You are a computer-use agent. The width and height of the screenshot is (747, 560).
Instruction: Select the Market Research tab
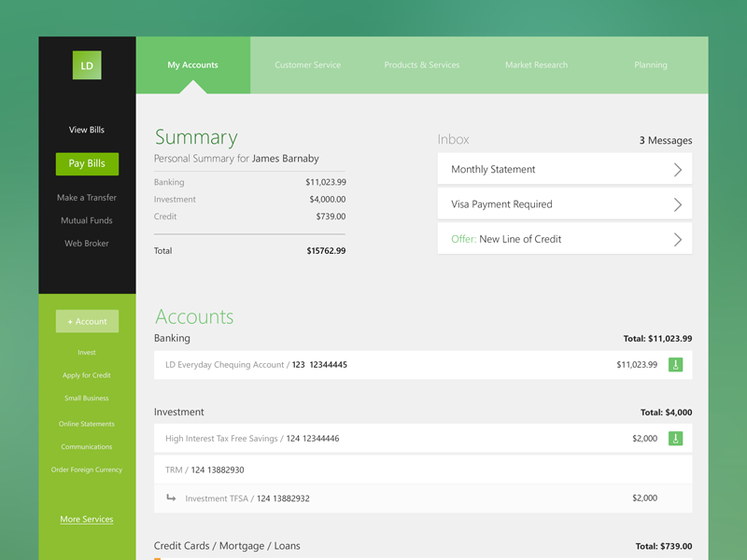point(536,65)
